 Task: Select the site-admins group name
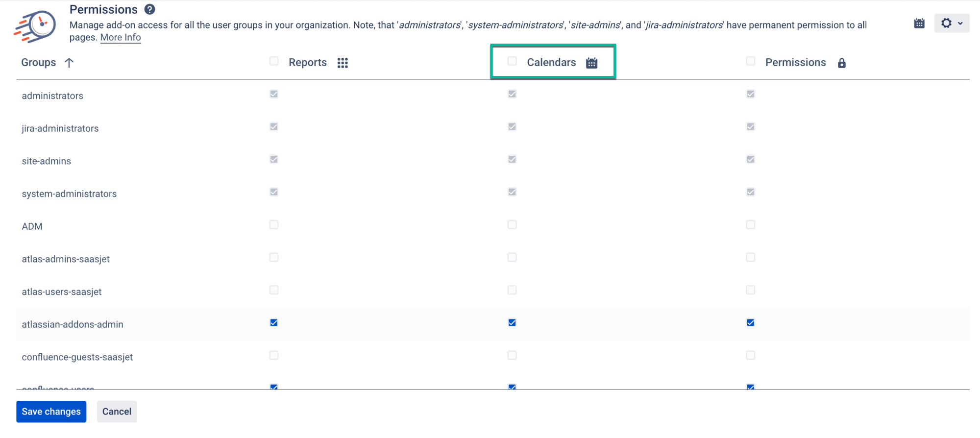click(47, 161)
